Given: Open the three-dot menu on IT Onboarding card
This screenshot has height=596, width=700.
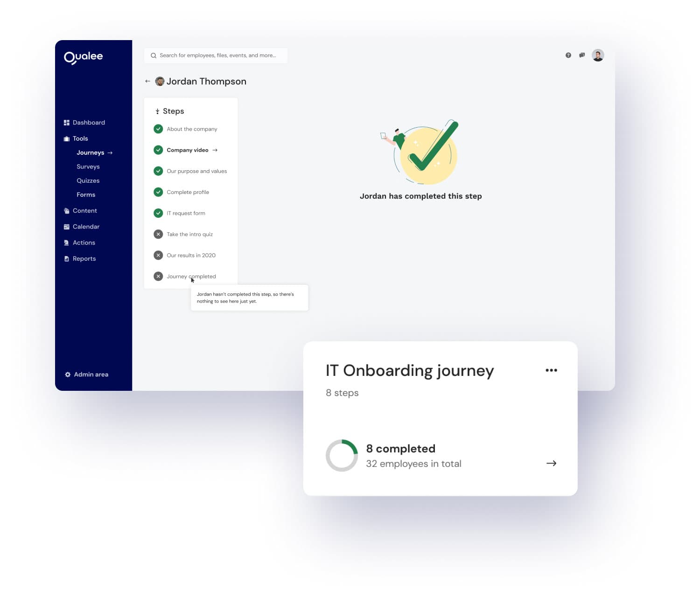Looking at the screenshot, I should (551, 370).
